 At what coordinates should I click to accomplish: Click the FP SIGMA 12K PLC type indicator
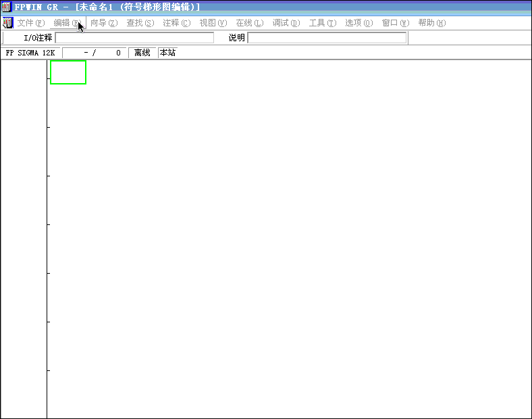coord(30,53)
